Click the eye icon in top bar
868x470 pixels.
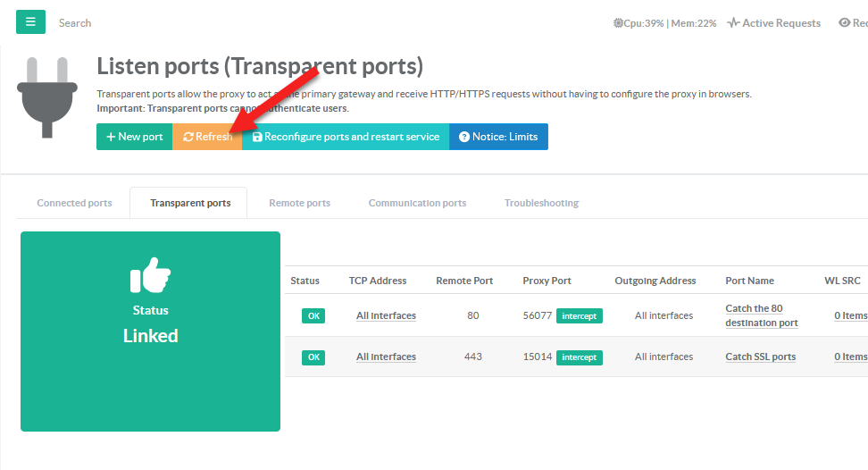(844, 23)
